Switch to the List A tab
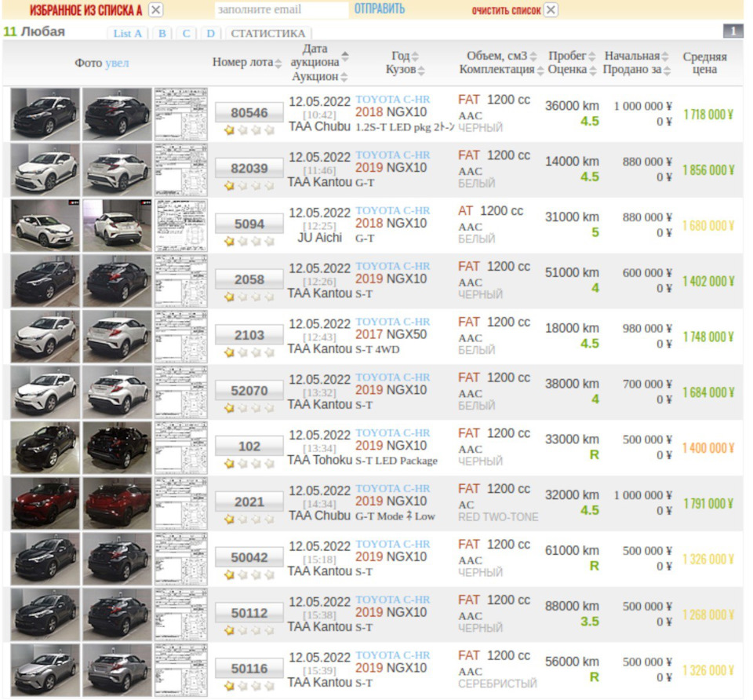This screenshot has width=753, height=700. pyautogui.click(x=127, y=33)
